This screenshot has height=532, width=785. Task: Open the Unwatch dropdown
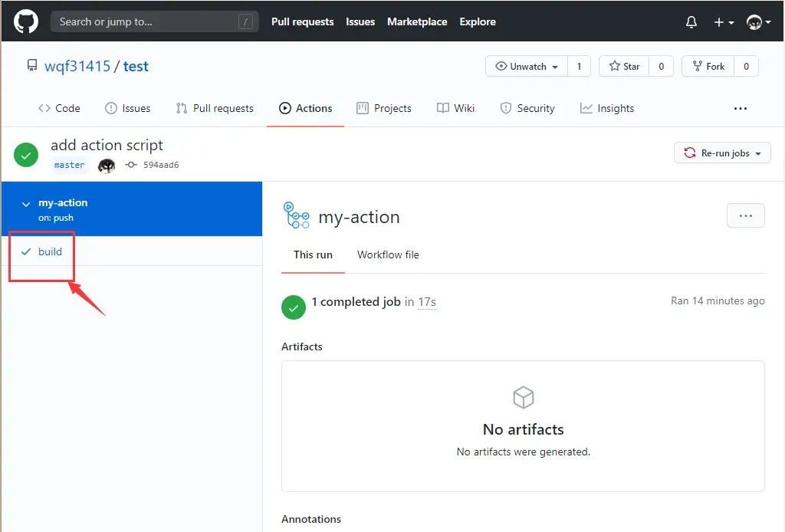tap(527, 67)
